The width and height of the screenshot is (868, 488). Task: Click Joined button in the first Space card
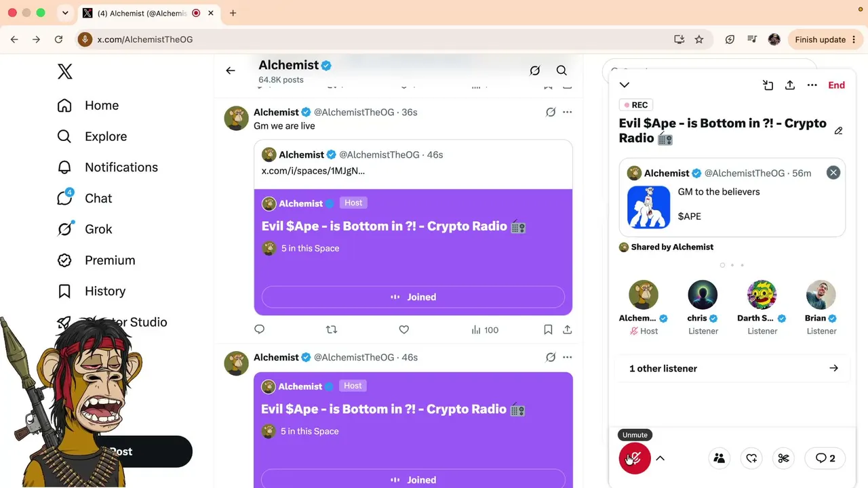[x=413, y=297]
